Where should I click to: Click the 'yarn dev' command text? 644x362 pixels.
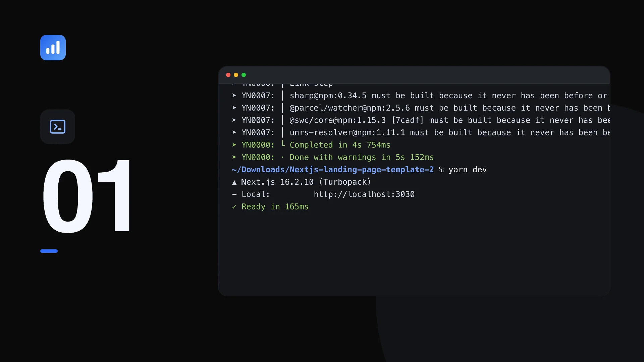[467, 170]
